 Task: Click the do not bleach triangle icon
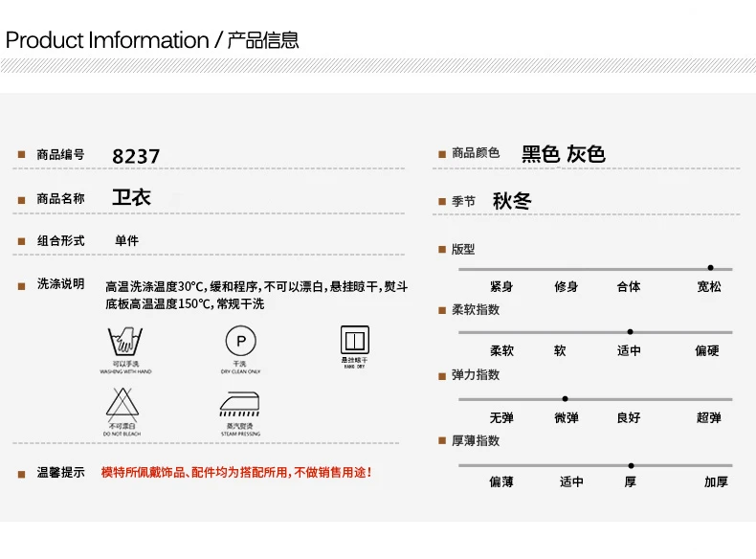pyautogui.click(x=122, y=403)
